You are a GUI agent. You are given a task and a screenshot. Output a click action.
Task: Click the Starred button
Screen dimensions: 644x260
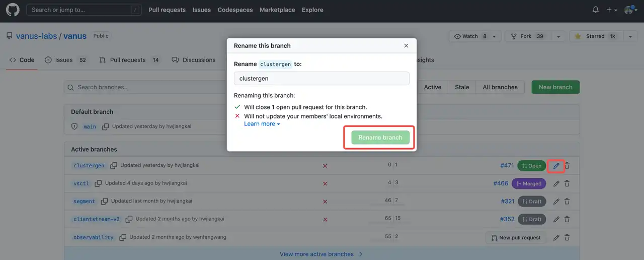click(596, 36)
